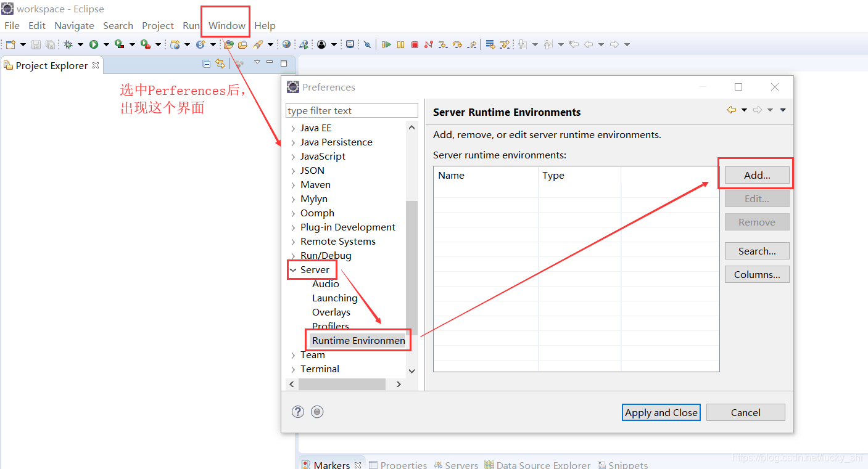Click the Open Web Browser globe icon
868x469 pixels.
pos(286,44)
